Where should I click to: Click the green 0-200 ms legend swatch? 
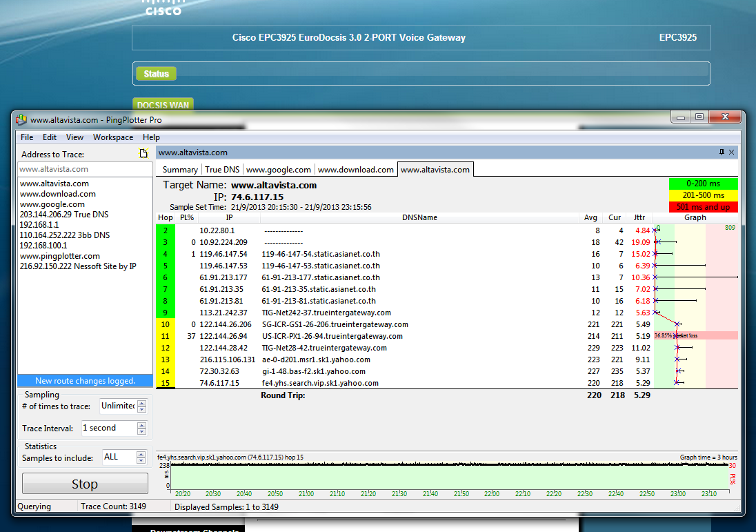[703, 184]
